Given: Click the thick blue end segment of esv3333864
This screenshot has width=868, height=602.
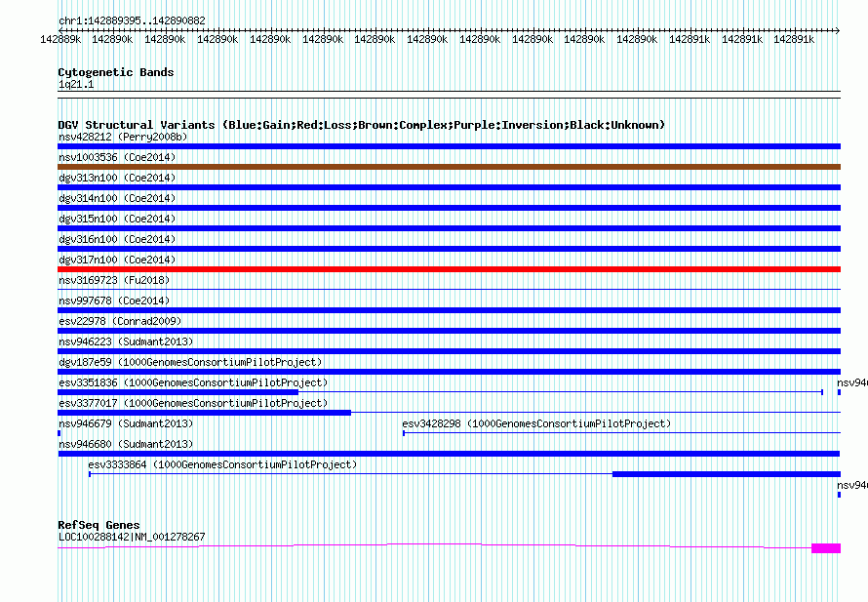Looking at the screenshot, I should (x=727, y=474).
